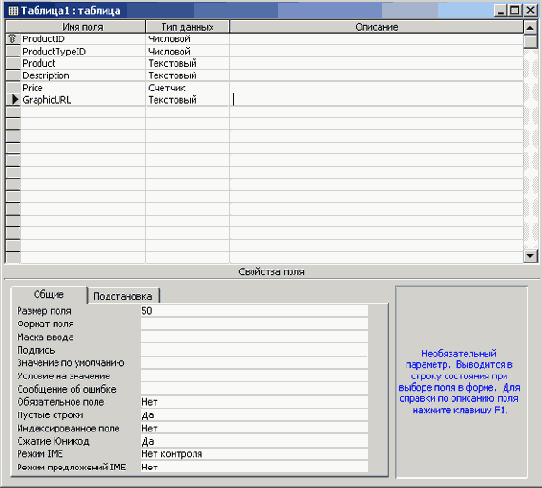Switch to the Общие tab
542x488 pixels.
[49, 295]
